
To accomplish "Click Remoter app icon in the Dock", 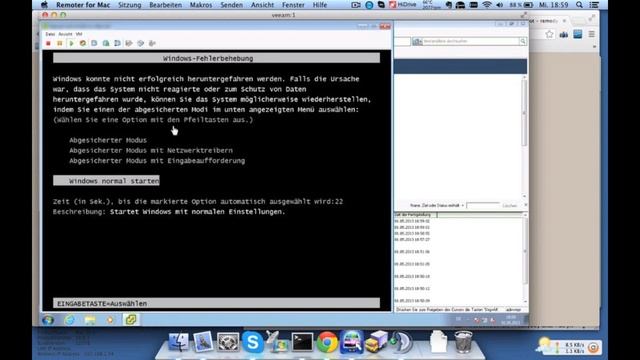I will 351,342.
